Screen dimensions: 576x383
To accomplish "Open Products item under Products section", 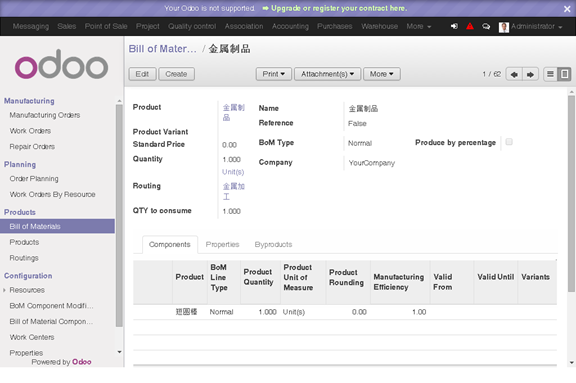I will tap(24, 242).
